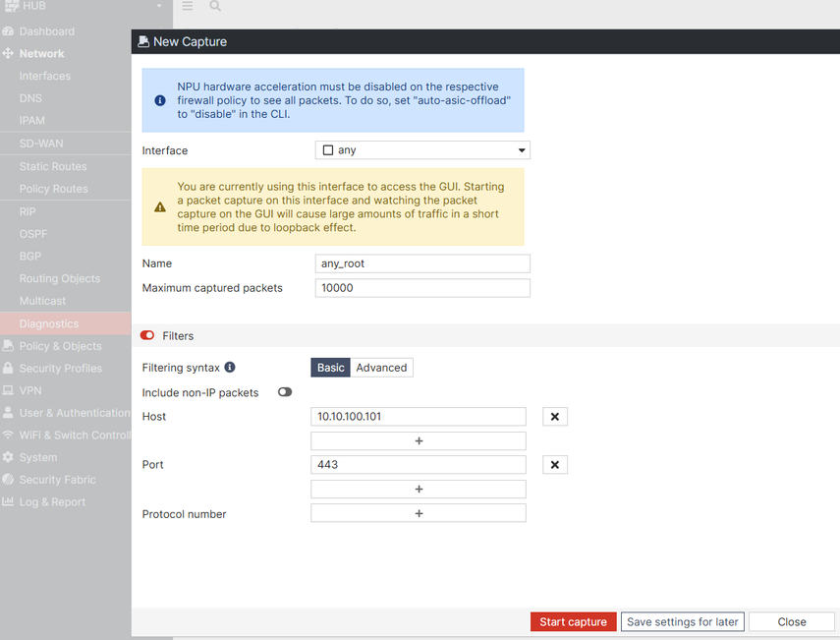Go to Static Routes in sidebar
The width and height of the screenshot is (840, 640).
[53, 166]
